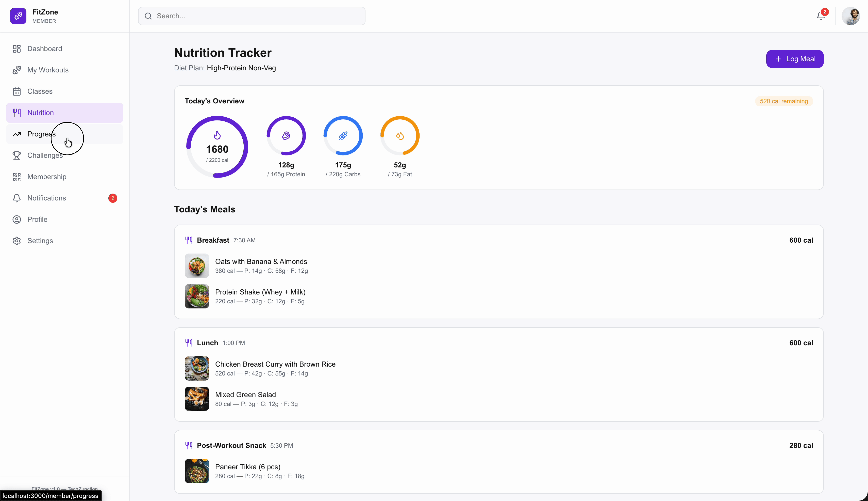This screenshot has width=868, height=501.
Task: Open Settings via the gear icon
Action: (x=16, y=241)
